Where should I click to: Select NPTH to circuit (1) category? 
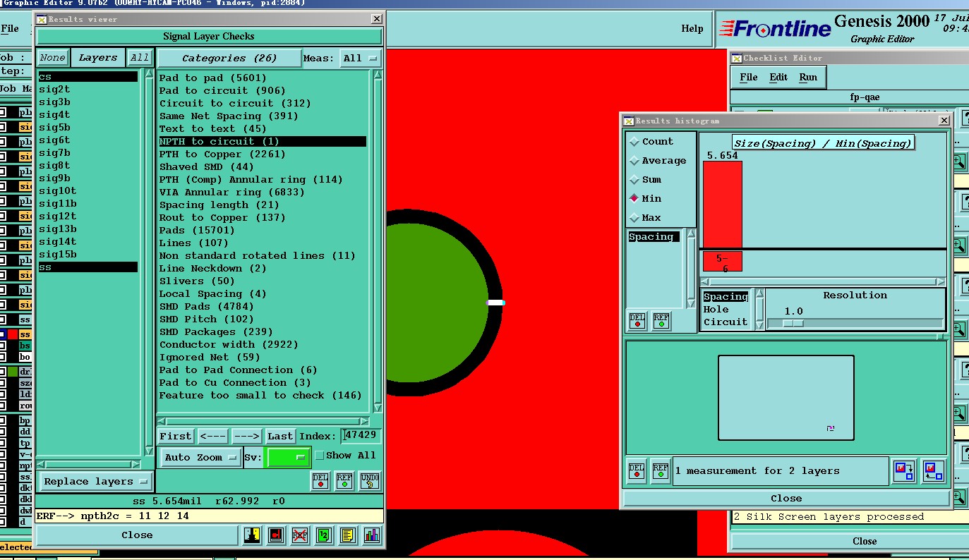[263, 142]
